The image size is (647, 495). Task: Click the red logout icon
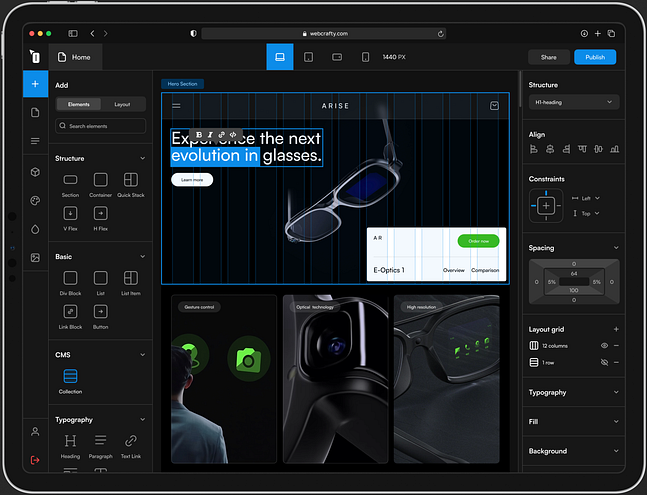(35, 459)
